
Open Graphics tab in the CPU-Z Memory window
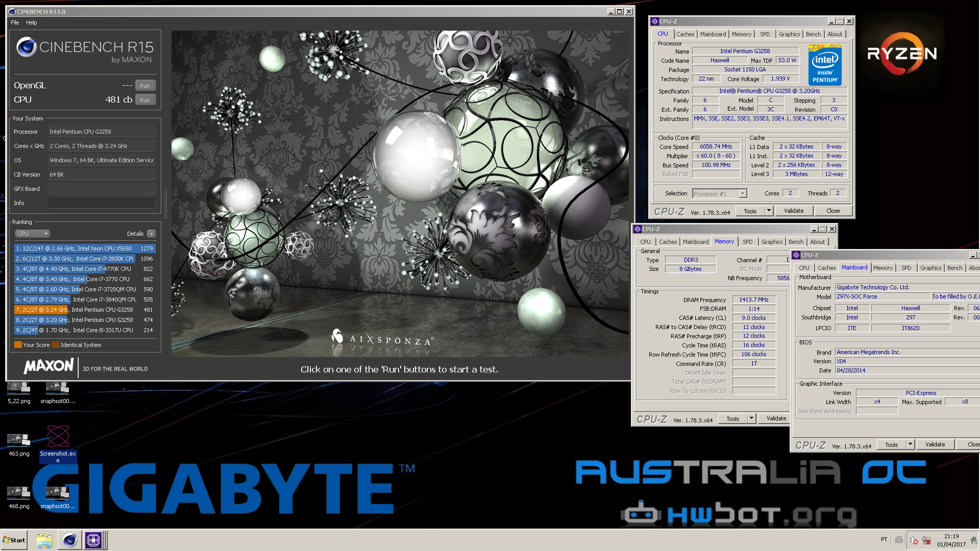(772, 242)
